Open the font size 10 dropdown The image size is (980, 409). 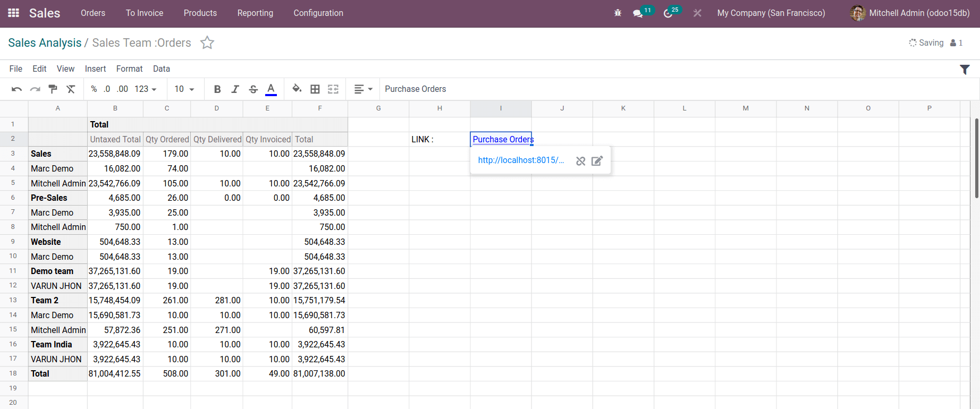[184, 89]
